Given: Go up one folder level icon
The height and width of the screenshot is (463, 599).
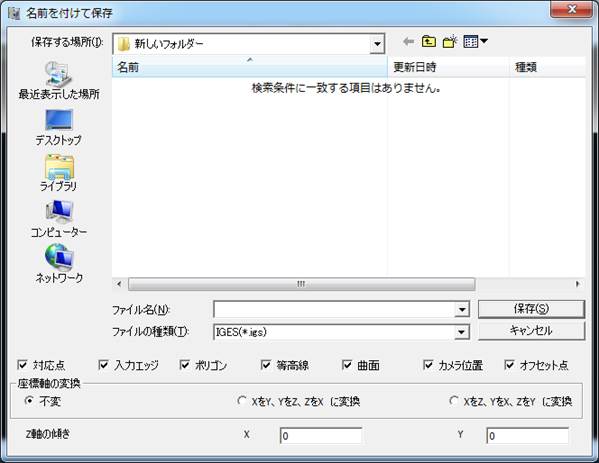Looking at the screenshot, I should click(x=429, y=41).
